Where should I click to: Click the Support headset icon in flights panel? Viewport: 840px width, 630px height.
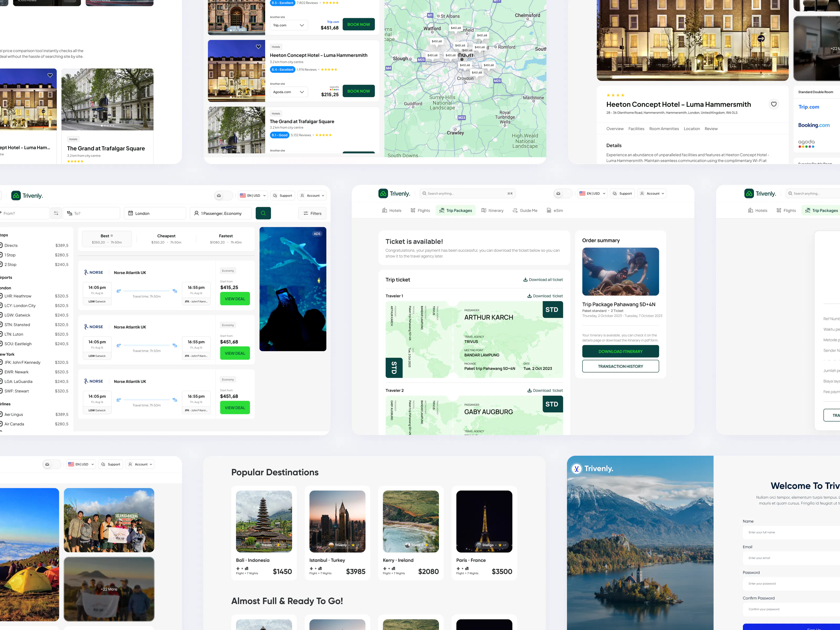click(x=275, y=196)
